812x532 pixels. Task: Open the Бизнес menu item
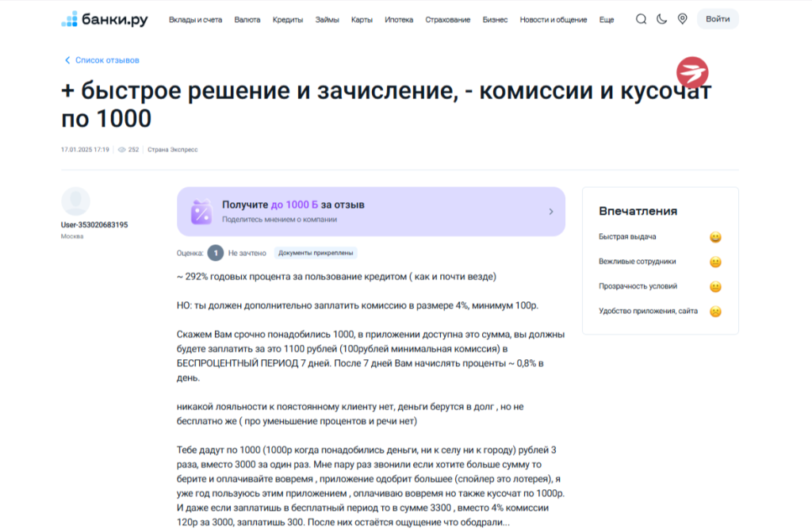(495, 20)
